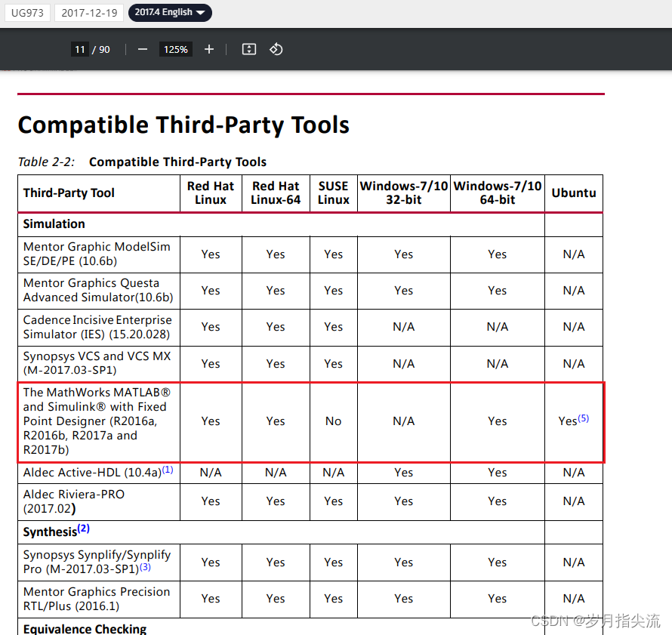Click 'Mentor Graphics Precision RTL/Plus' row name
The image size is (672, 635).
(97, 599)
